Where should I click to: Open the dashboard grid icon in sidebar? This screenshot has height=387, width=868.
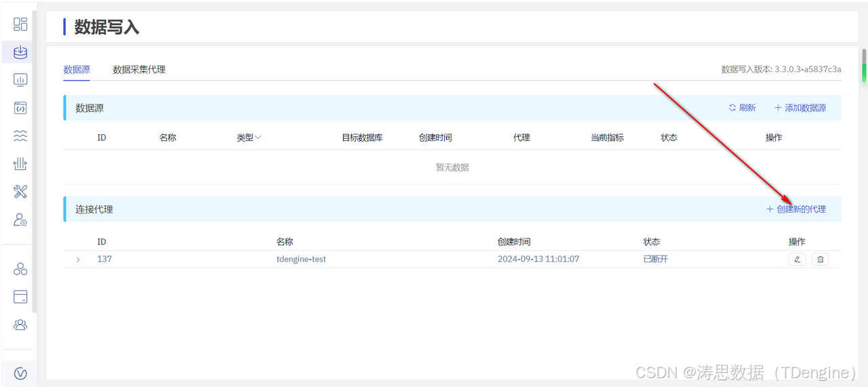20,24
